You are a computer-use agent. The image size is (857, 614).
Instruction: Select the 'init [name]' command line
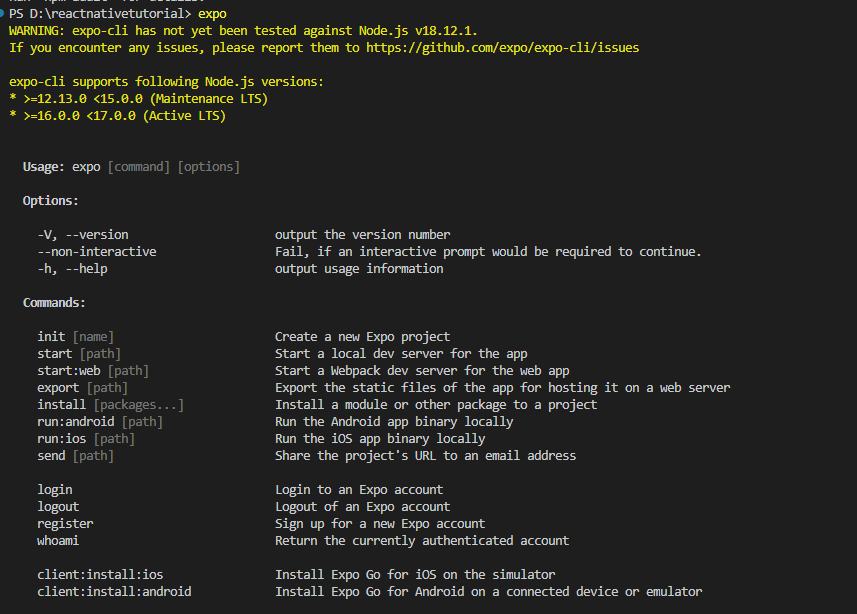click(x=75, y=337)
